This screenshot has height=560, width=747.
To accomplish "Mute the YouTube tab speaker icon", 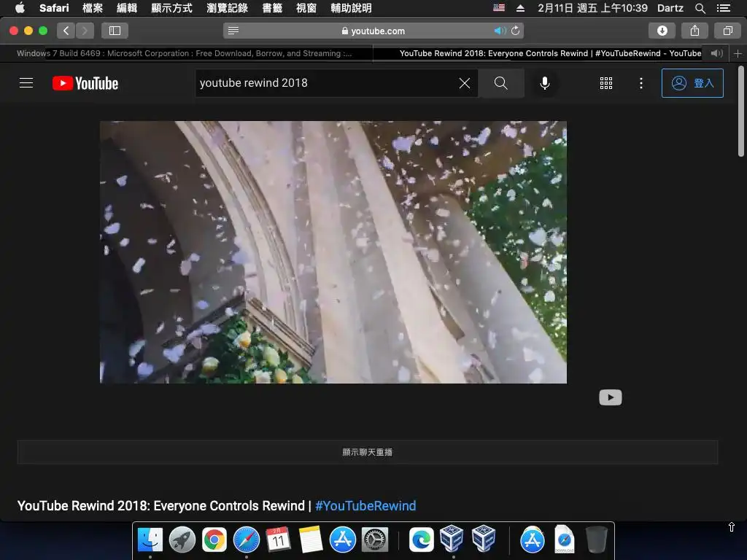I will click(716, 53).
